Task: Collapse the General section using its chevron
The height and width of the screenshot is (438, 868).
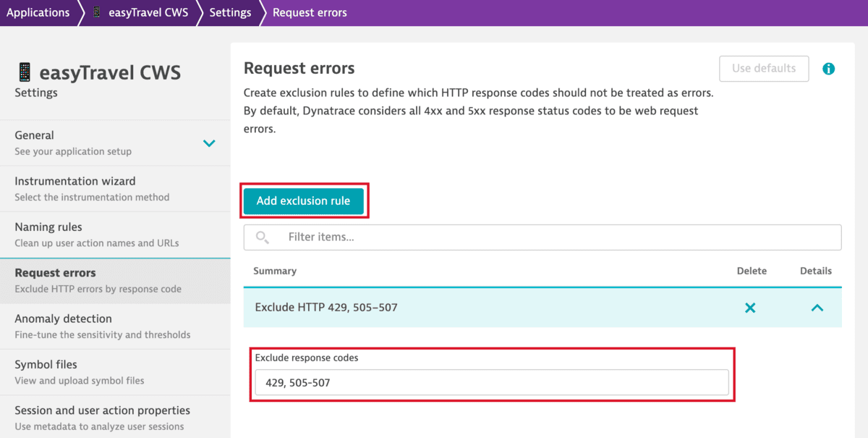Action: pyautogui.click(x=209, y=143)
